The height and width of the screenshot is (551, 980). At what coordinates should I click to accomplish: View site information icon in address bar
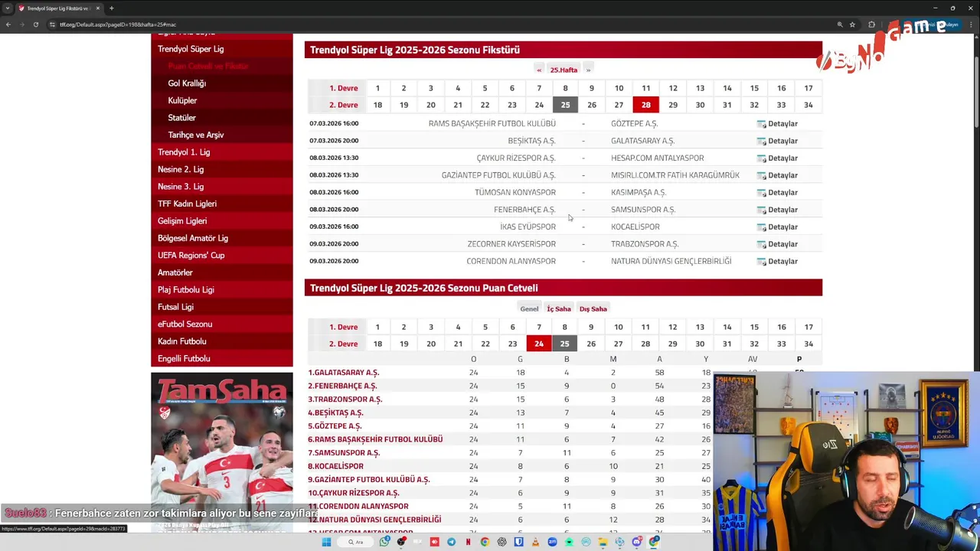pos(52,24)
